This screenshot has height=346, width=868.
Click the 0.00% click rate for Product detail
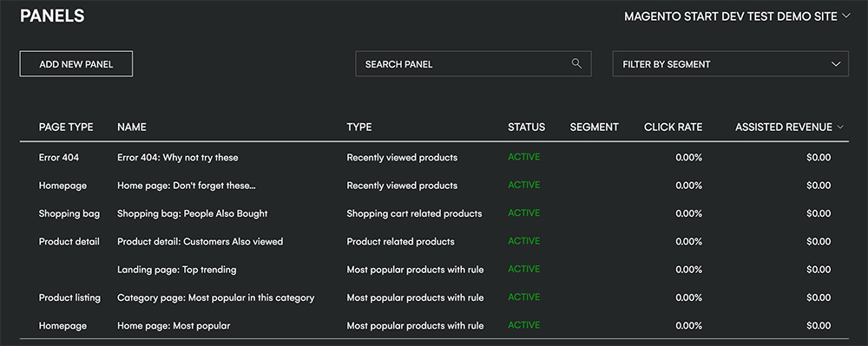688,242
